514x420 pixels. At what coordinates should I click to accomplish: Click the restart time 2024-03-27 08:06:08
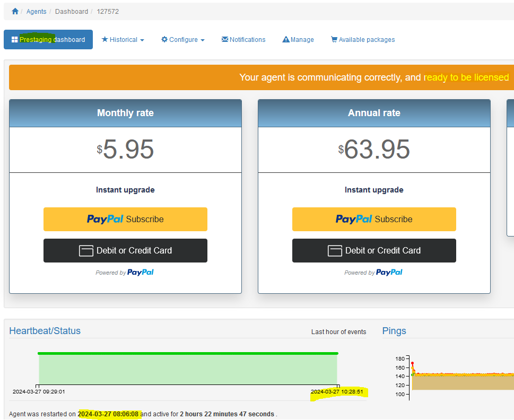click(x=108, y=414)
